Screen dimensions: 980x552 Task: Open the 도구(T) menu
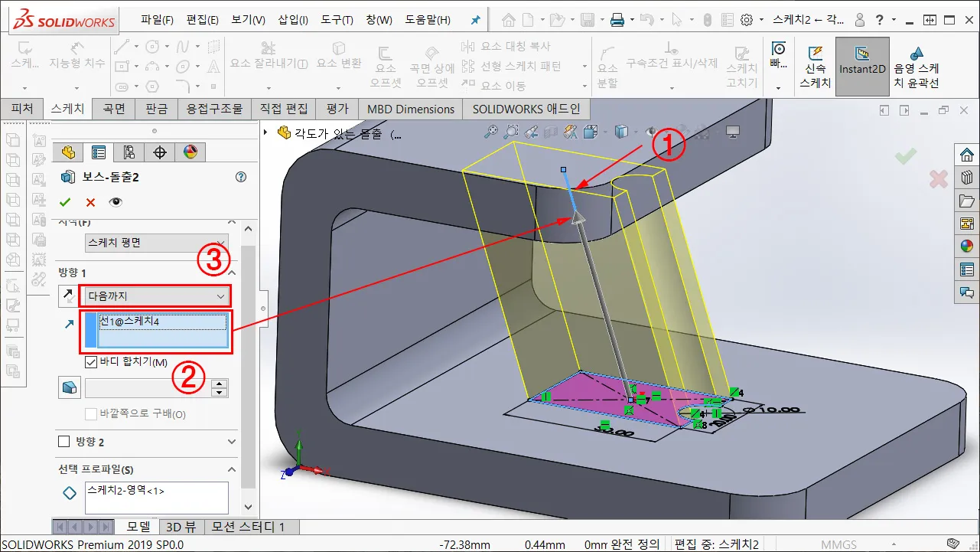point(337,19)
